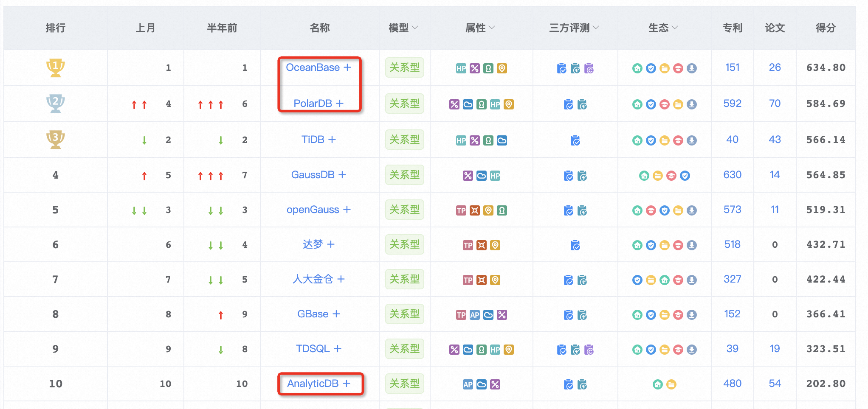The image size is (868, 409).
Task: Click the patent count 630 for GaussDB
Action: [x=732, y=175]
